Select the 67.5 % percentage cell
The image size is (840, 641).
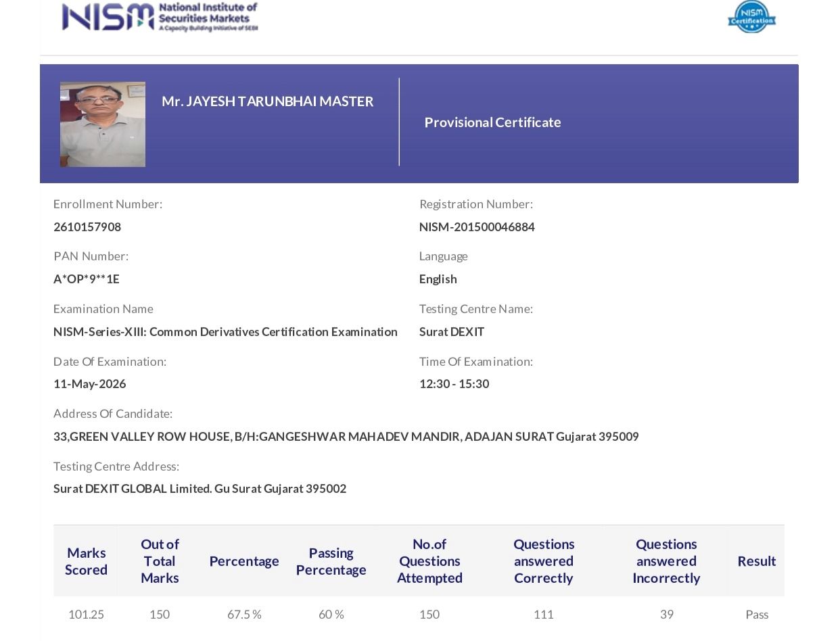tap(244, 615)
